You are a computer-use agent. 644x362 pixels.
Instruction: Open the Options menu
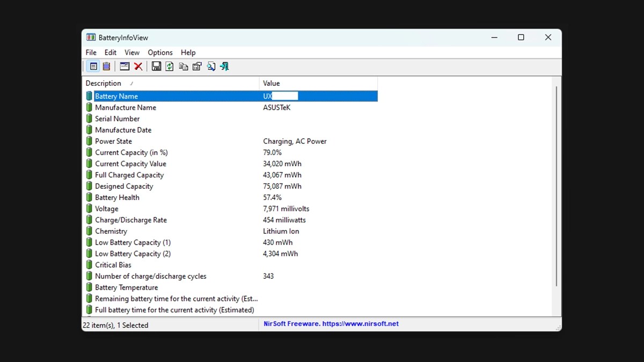pyautogui.click(x=160, y=52)
